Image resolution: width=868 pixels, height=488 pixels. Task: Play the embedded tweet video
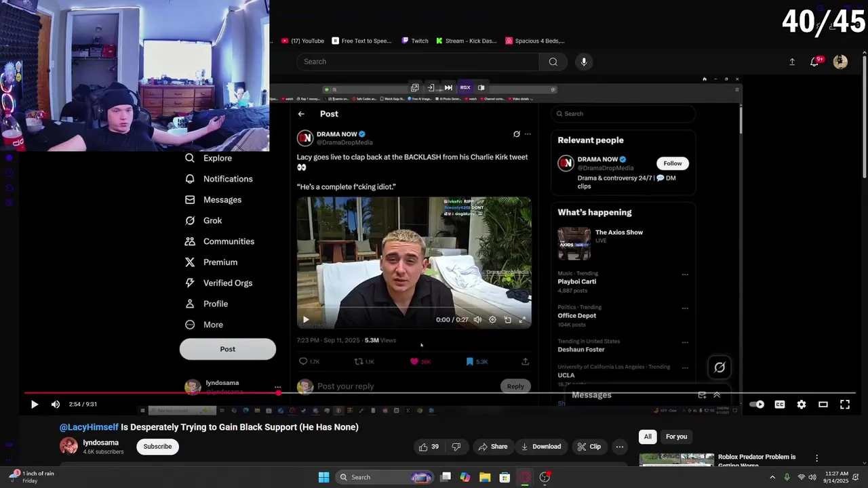306,320
